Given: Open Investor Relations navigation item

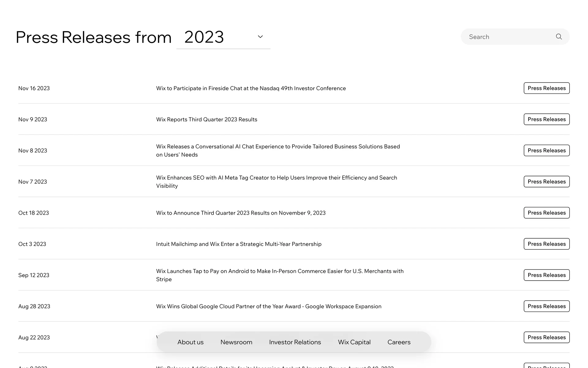Looking at the screenshot, I should [x=295, y=342].
